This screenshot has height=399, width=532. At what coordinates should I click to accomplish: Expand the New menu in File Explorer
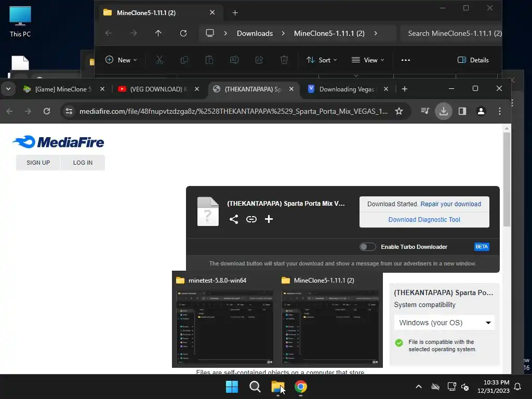(x=121, y=60)
